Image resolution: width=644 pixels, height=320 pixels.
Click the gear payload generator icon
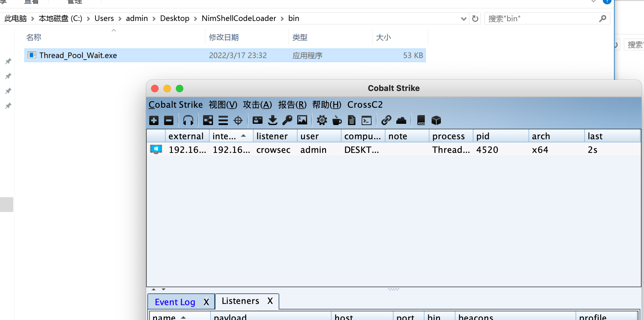click(322, 120)
